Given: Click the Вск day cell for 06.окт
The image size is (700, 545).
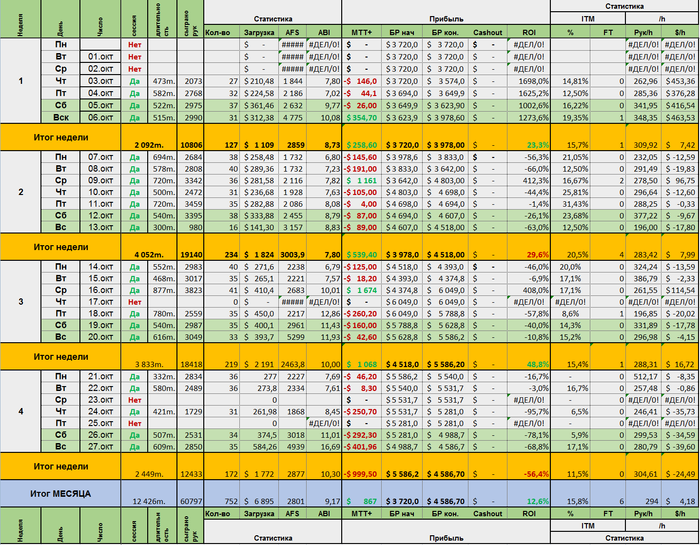Looking at the screenshot, I should [60, 118].
